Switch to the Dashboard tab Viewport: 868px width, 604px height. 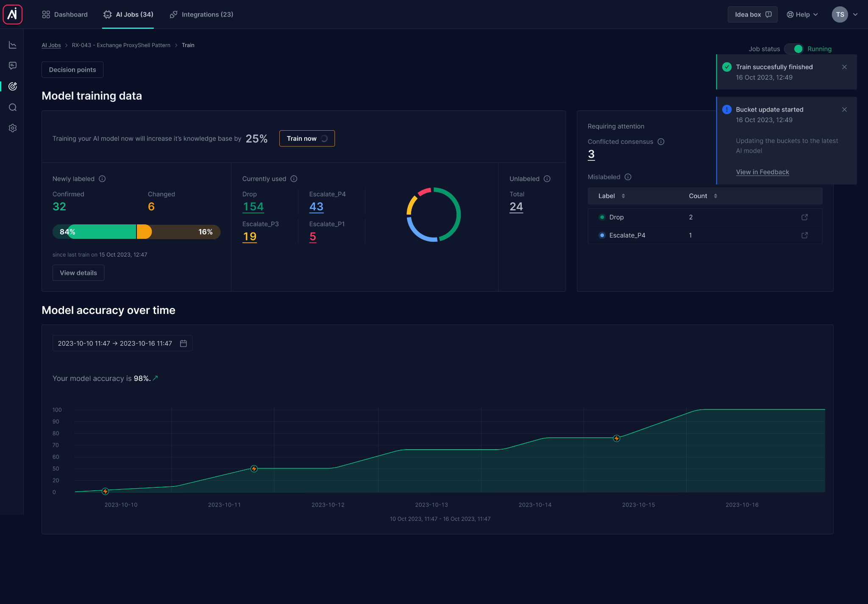point(65,14)
